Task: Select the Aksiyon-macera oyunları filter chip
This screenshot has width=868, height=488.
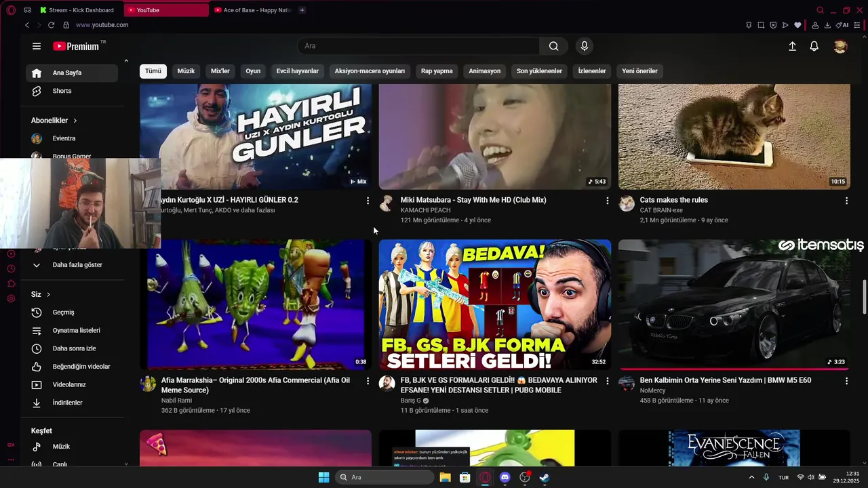Action: click(x=370, y=71)
